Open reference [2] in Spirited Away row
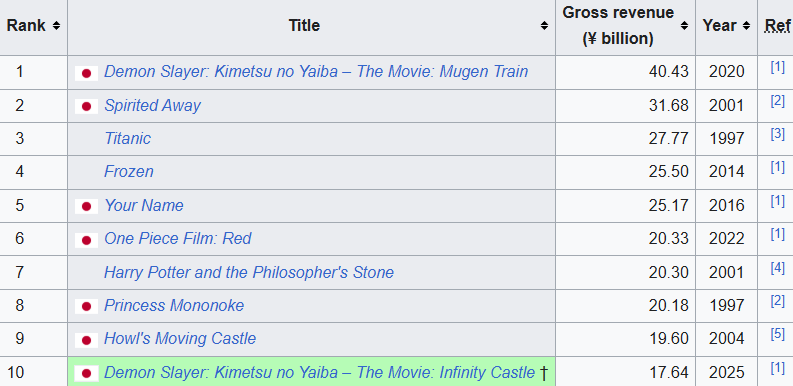The height and width of the screenshot is (386, 793). pos(777,101)
